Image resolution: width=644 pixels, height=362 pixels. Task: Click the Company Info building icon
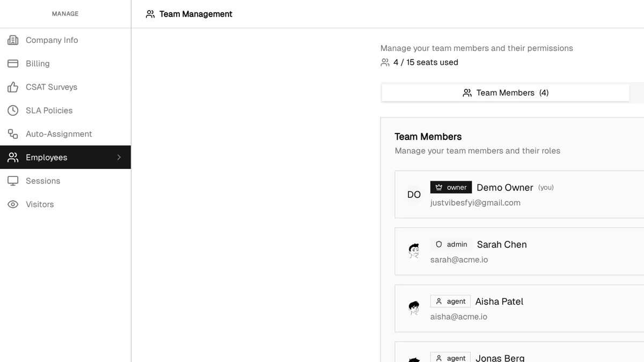click(13, 40)
